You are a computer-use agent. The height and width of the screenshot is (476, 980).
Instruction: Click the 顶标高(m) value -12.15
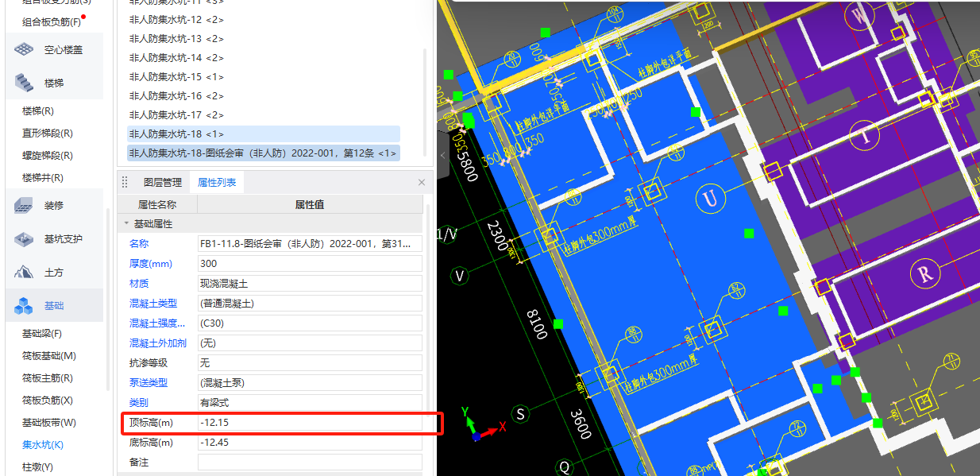(310, 423)
